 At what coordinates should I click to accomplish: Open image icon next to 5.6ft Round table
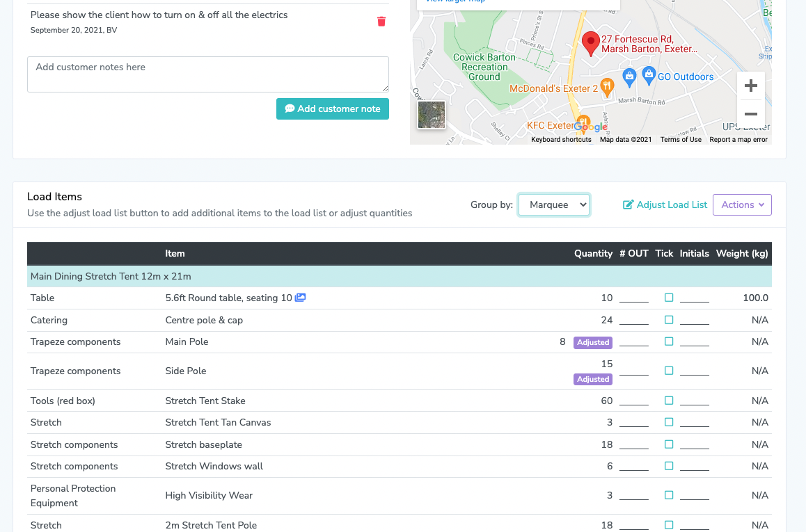click(300, 298)
